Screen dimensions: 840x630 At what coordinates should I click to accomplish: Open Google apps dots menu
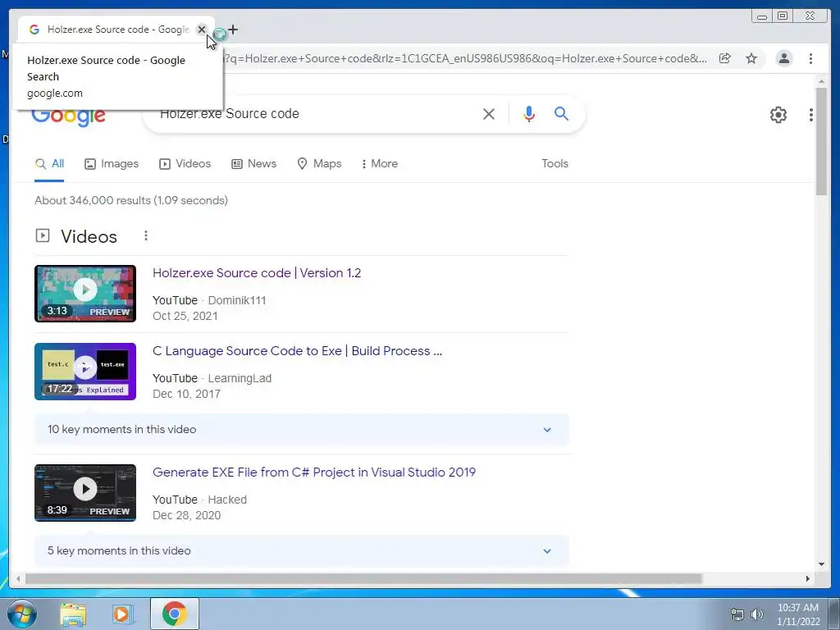(x=811, y=115)
